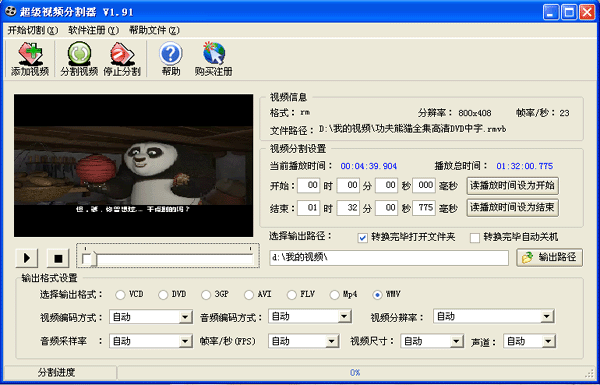This screenshot has height=385, width=600.
Task: Click 该播放时间设为结束 button
Action: [x=512, y=208]
